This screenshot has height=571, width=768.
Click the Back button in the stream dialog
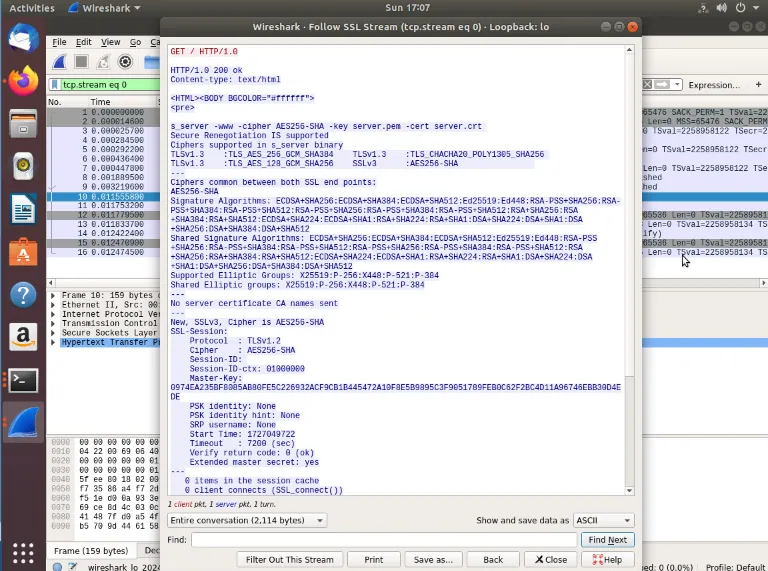click(493, 560)
